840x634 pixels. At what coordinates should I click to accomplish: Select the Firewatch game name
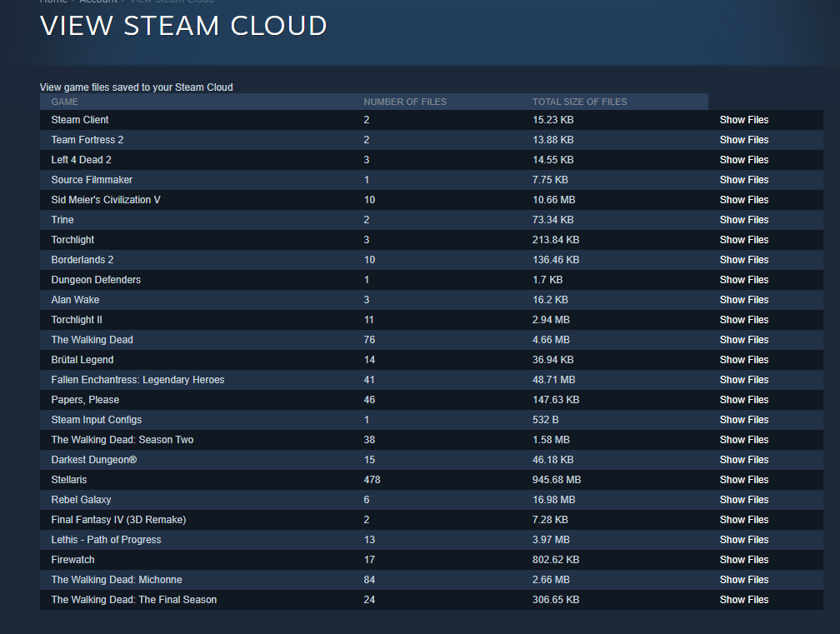tap(72, 560)
